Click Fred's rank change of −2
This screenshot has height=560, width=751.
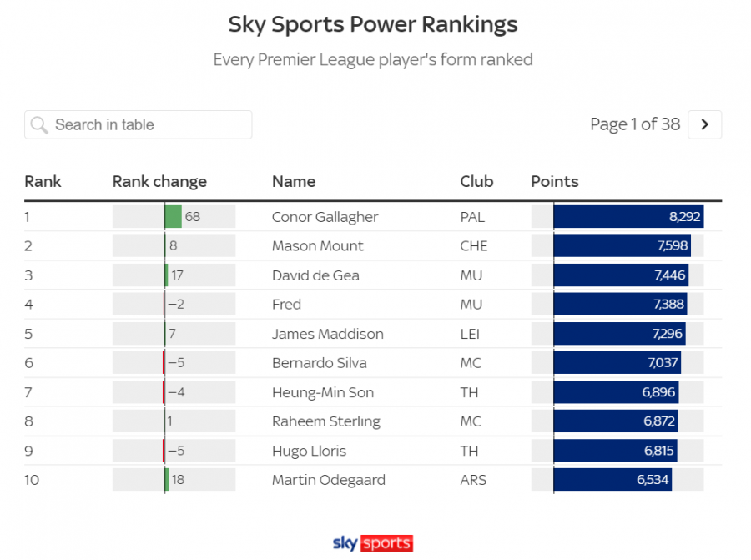pyautogui.click(x=176, y=304)
